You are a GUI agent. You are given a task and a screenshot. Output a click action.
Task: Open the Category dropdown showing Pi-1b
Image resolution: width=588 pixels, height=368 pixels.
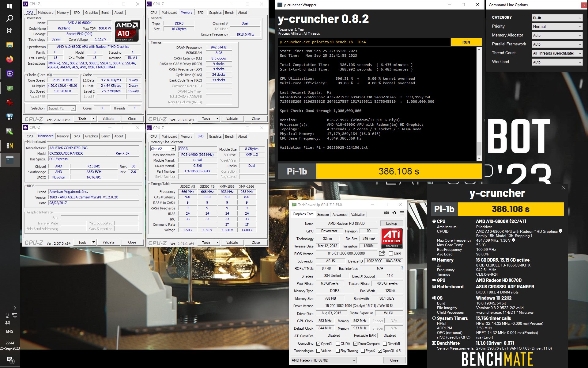[x=557, y=18]
